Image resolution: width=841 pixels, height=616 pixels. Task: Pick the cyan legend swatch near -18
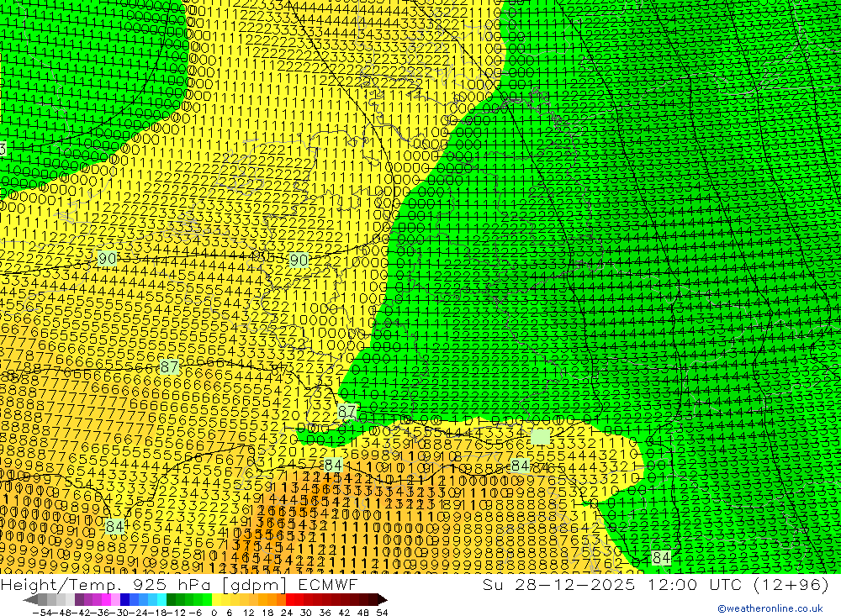(161, 599)
